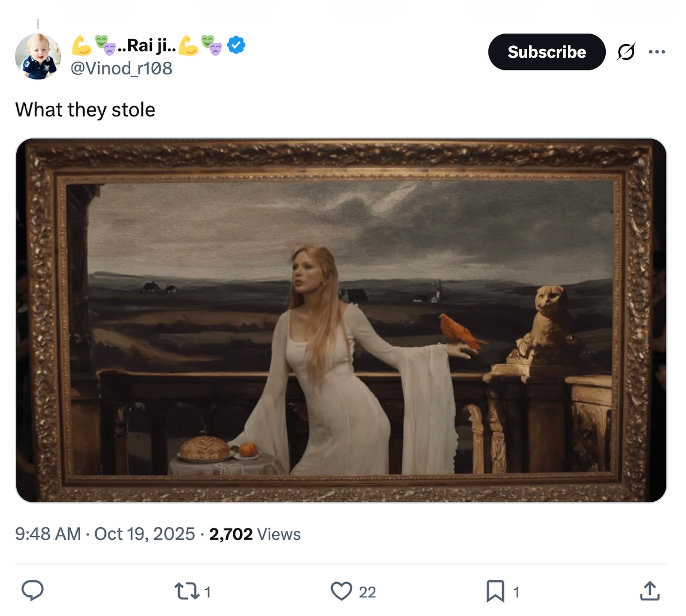Expand the framed painting image
The width and height of the screenshot is (686, 616).
(341, 320)
